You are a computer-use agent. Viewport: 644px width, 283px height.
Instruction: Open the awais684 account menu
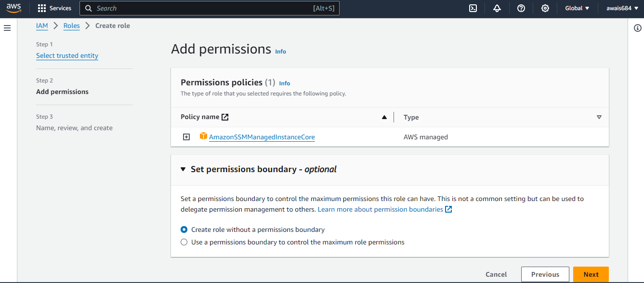(622, 8)
